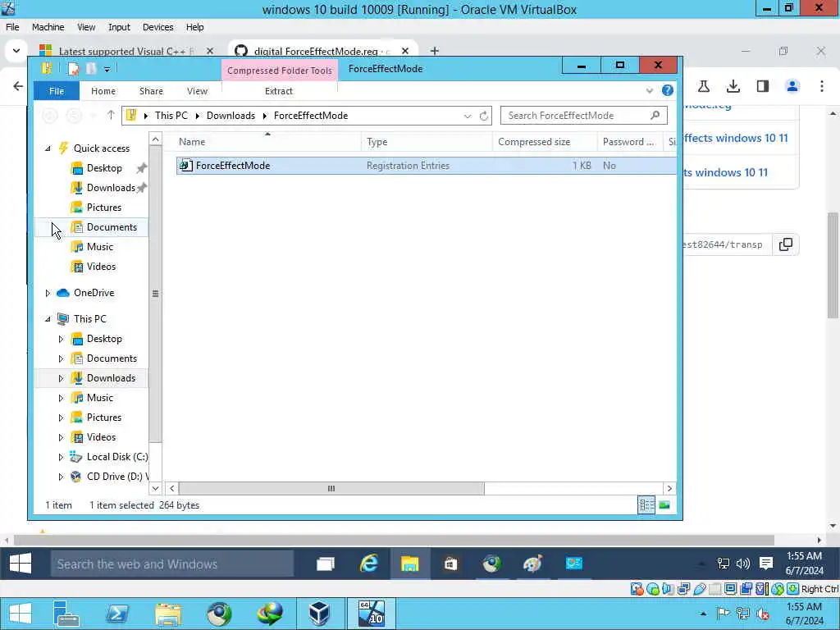Open the VirtualBox Machine menu
The image size is (840, 630).
tap(48, 27)
